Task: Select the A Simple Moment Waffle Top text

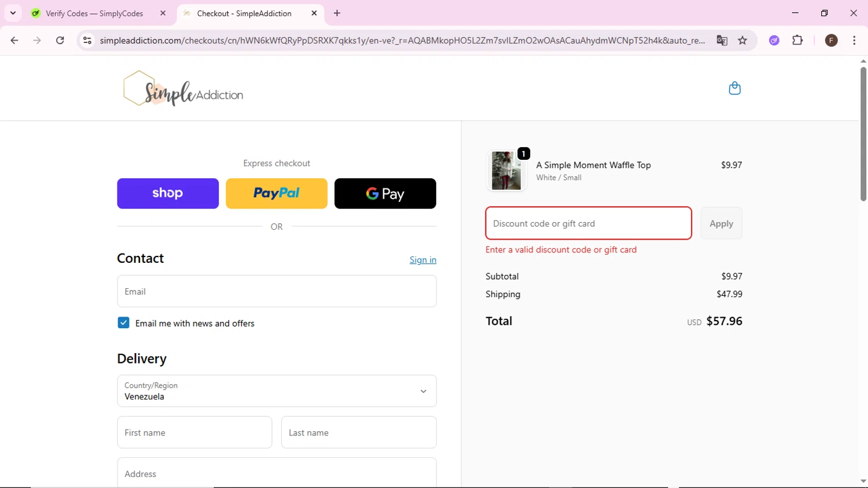Action: pos(593,165)
